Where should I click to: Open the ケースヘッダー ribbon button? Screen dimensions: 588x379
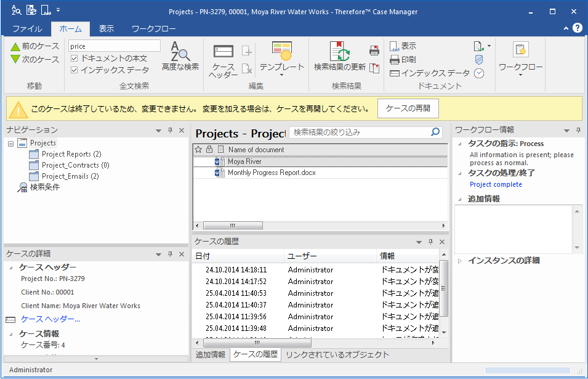[224, 60]
